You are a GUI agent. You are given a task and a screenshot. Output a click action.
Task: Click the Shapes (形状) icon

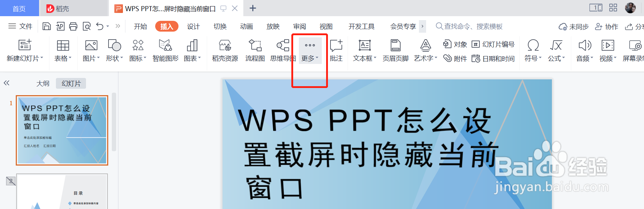(114, 45)
